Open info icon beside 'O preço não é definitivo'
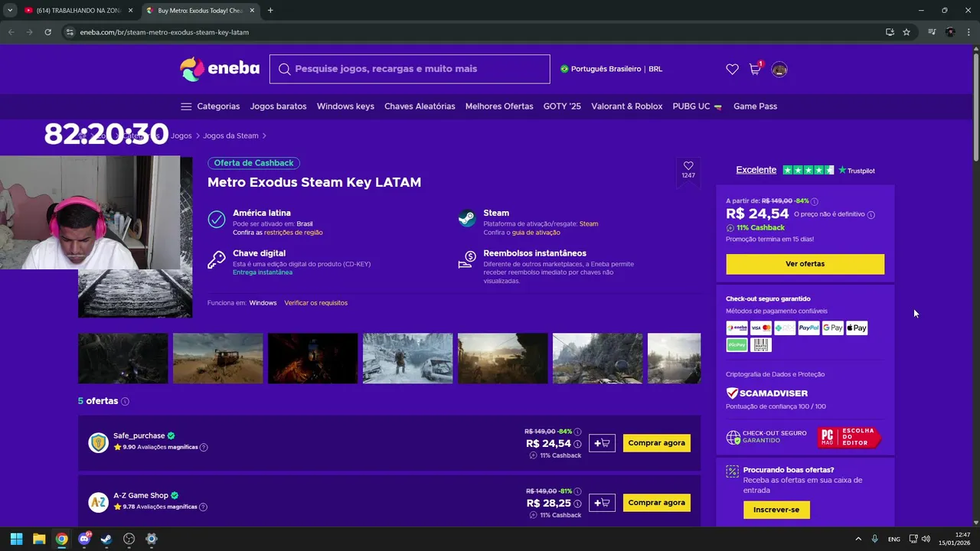The width and height of the screenshot is (980, 551). click(x=871, y=215)
